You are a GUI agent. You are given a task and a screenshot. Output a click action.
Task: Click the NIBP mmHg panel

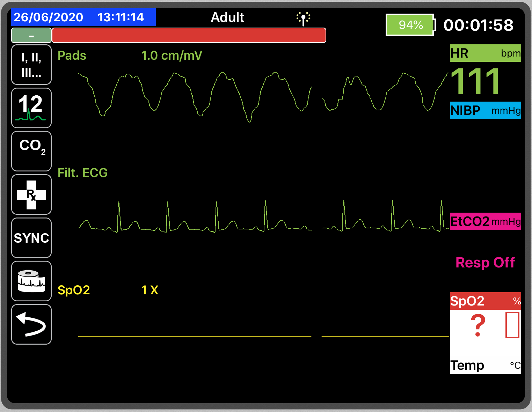[x=485, y=111]
